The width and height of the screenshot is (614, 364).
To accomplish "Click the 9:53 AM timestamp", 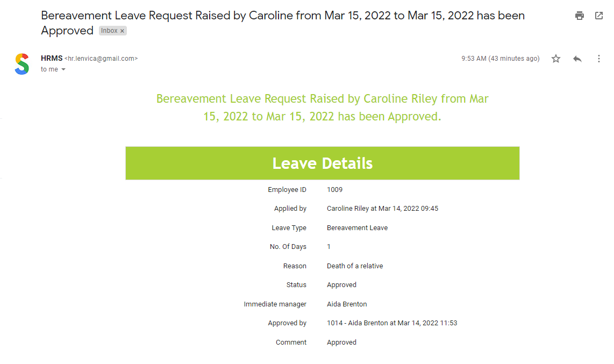I will [x=500, y=58].
